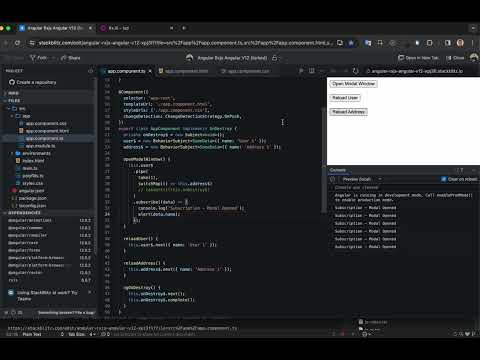Select the rxjs dependency row

(49, 280)
